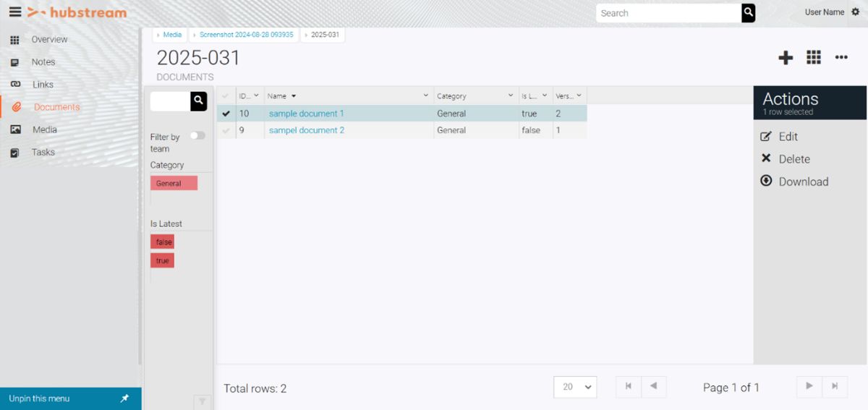
Task: Open Overview in the sidebar
Action: [49, 40]
